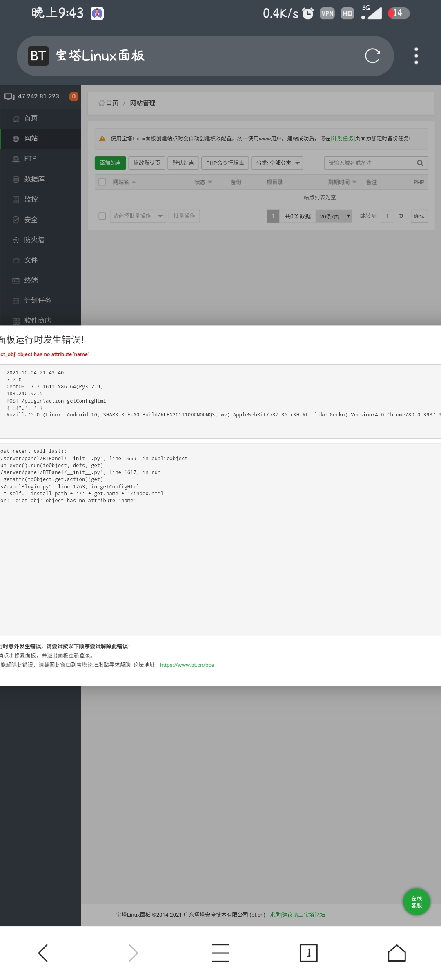Image resolution: width=441 pixels, height=980 pixels.
Task: Reload the page with the refresh icon
Action: 372,56
